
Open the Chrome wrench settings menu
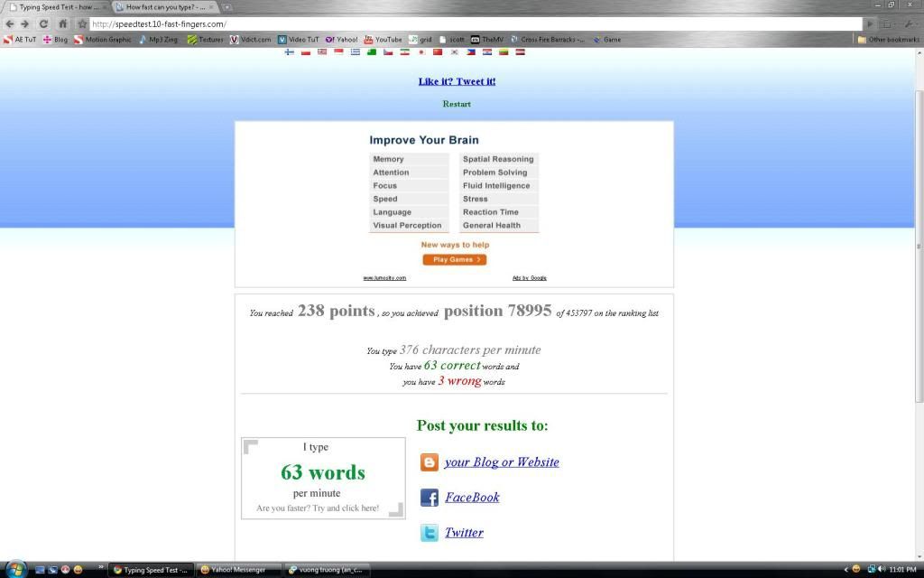point(910,24)
